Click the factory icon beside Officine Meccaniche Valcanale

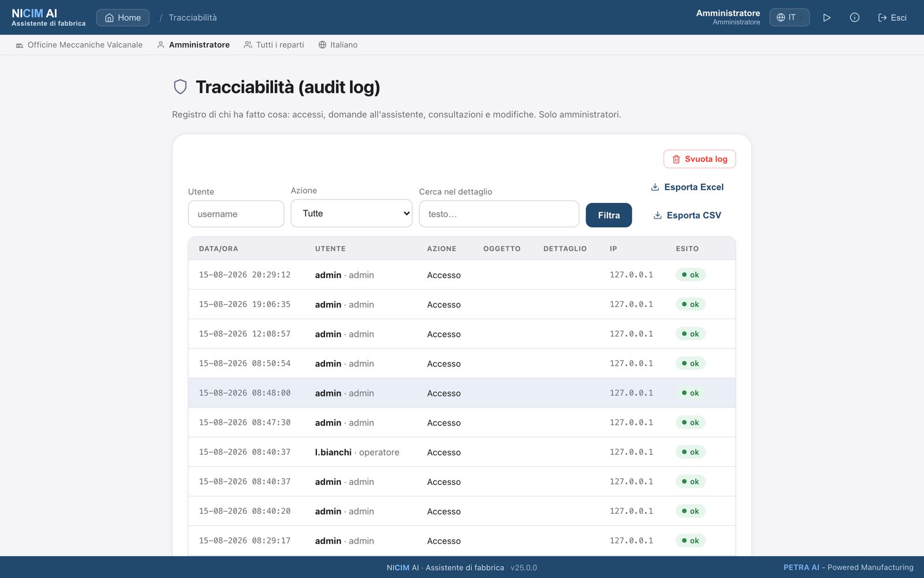coord(20,45)
